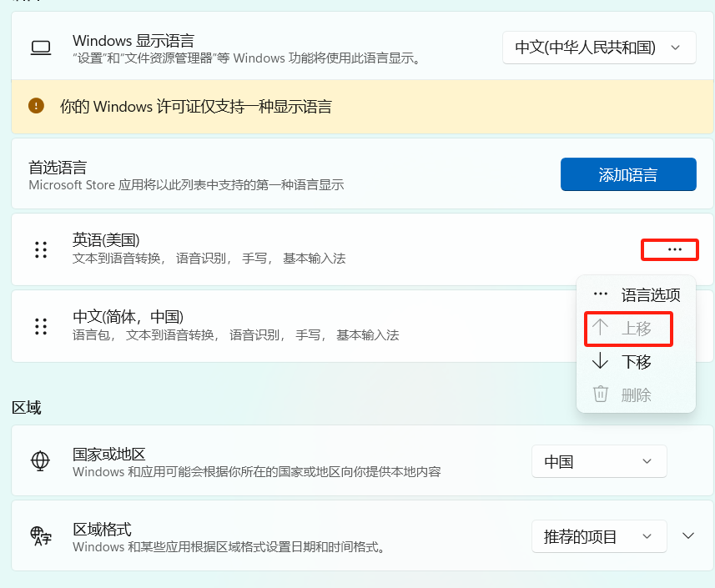The image size is (715, 588).
Task: Choose 语言选项 in the context menu
Action: click(636, 295)
